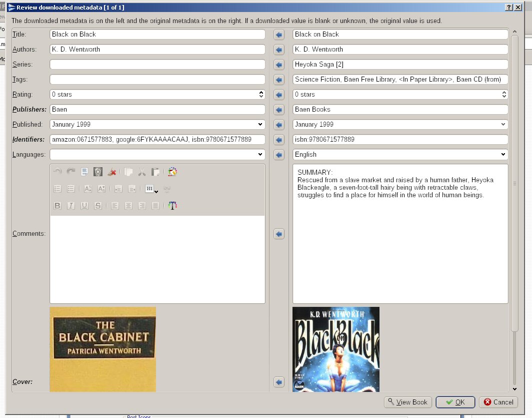Click the Authors row blue arrow
This screenshot has width=532, height=418.
click(279, 50)
